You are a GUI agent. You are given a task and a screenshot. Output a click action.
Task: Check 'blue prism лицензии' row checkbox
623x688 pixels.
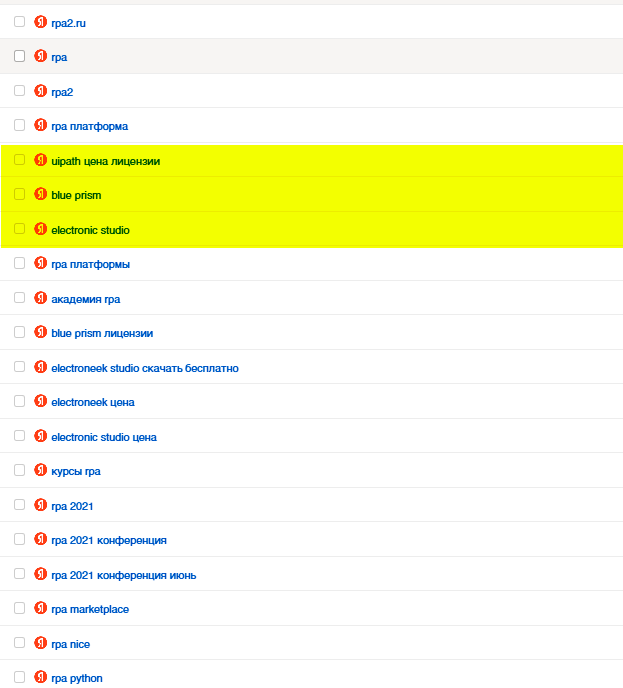[19, 332]
